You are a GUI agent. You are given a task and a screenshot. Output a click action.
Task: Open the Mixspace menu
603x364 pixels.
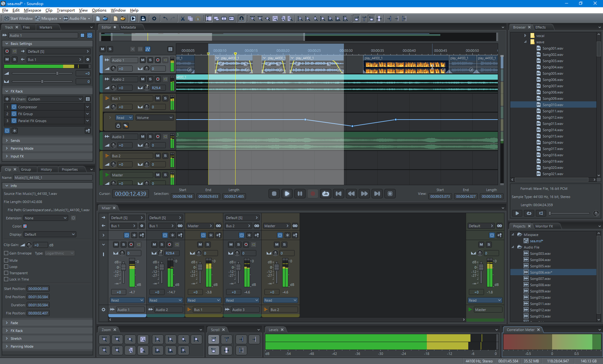coord(33,10)
